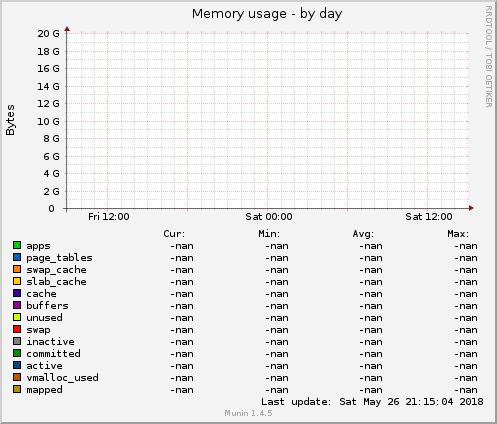This screenshot has height=424, width=497.
Task: Click the navy active legend swatch
Action: point(17,365)
